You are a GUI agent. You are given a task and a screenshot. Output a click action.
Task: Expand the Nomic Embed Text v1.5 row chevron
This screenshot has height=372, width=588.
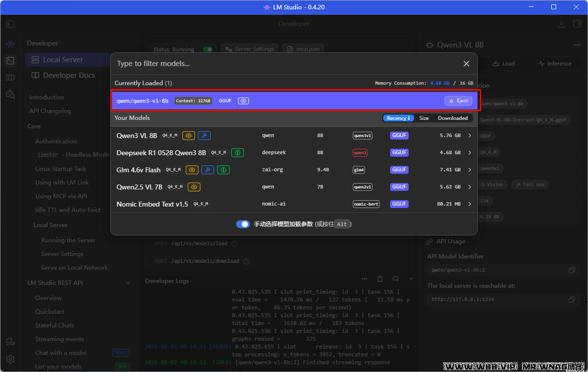[x=469, y=204]
